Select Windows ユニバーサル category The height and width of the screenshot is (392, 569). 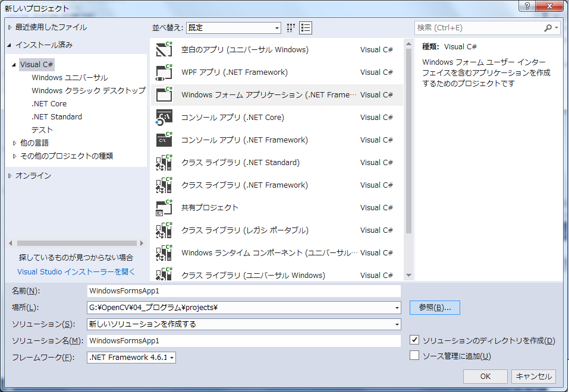70,78
